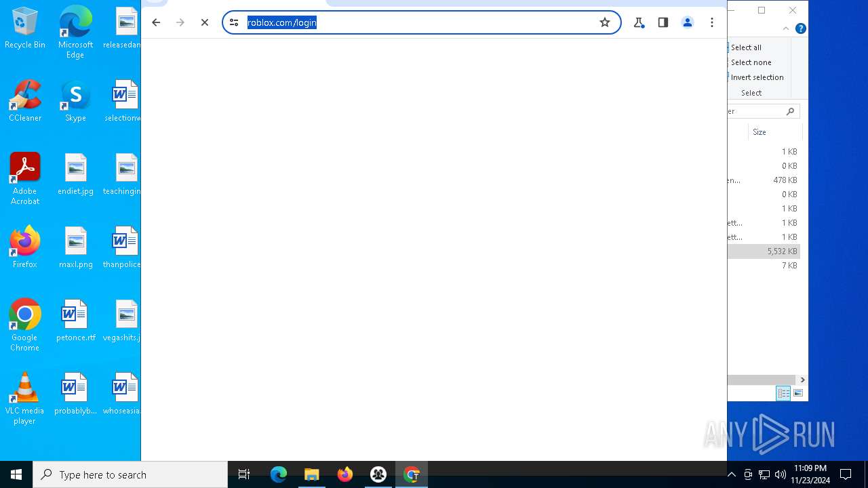Select Microsoft Edge desktop shortcut
The width and height of the screenshot is (868, 488).
tap(75, 33)
